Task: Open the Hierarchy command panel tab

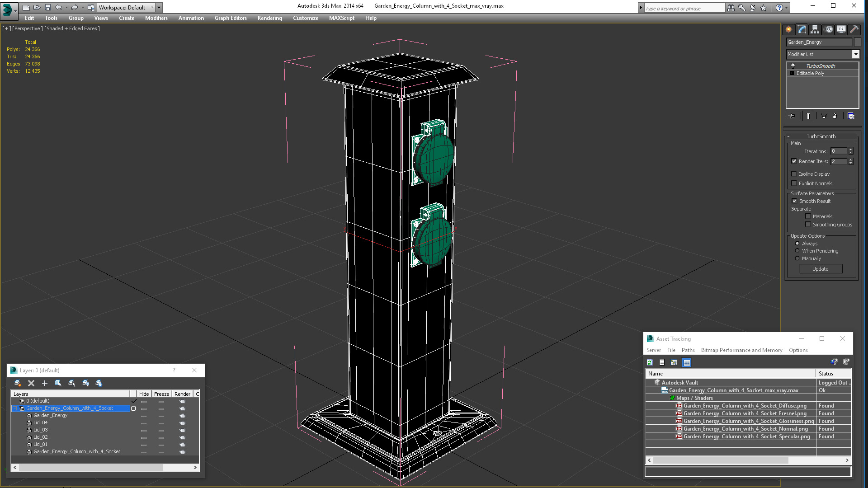Action: [x=815, y=29]
